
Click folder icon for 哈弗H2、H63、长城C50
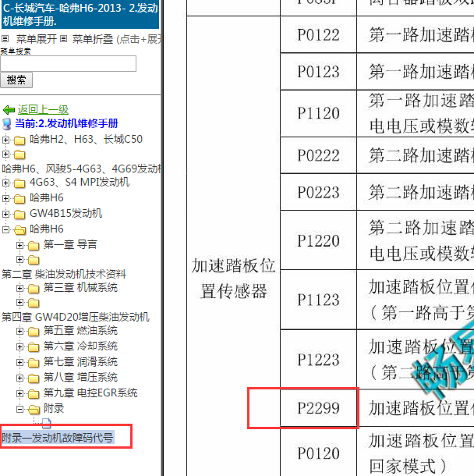(19, 140)
